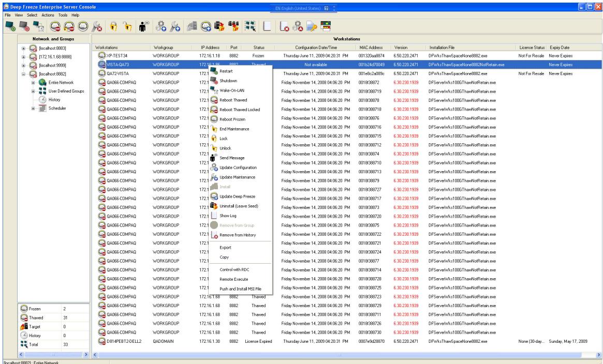
Task: Click the Show Log page toolbar icon
Action: (267, 26)
